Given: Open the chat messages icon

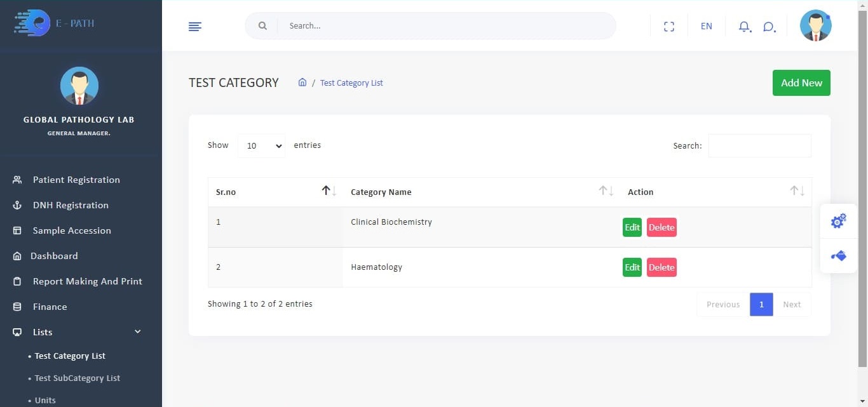Looking at the screenshot, I should point(769,26).
